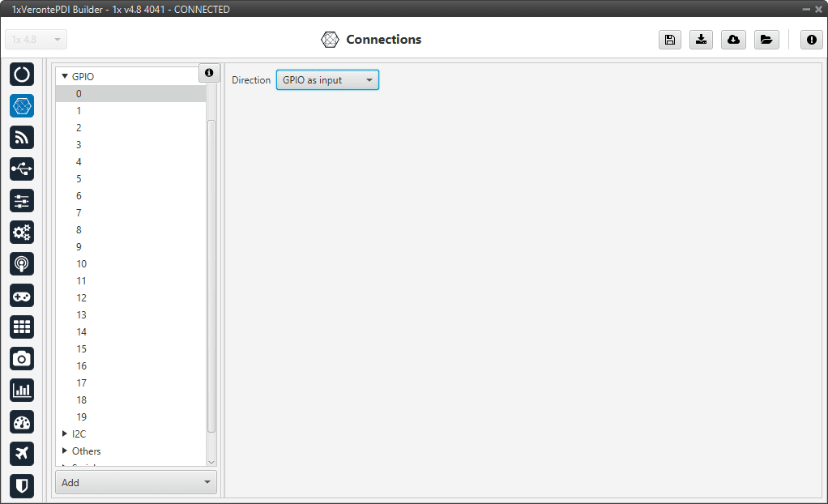Click the GPIO list vertical scrollbar
The width and height of the screenshot is (828, 504).
tap(211, 275)
